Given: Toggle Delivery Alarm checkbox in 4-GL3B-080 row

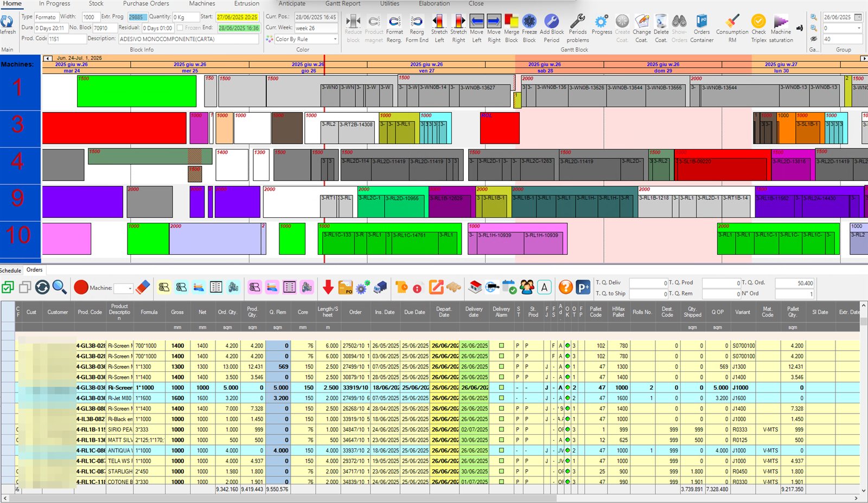Looking at the screenshot, I should 501,408.
